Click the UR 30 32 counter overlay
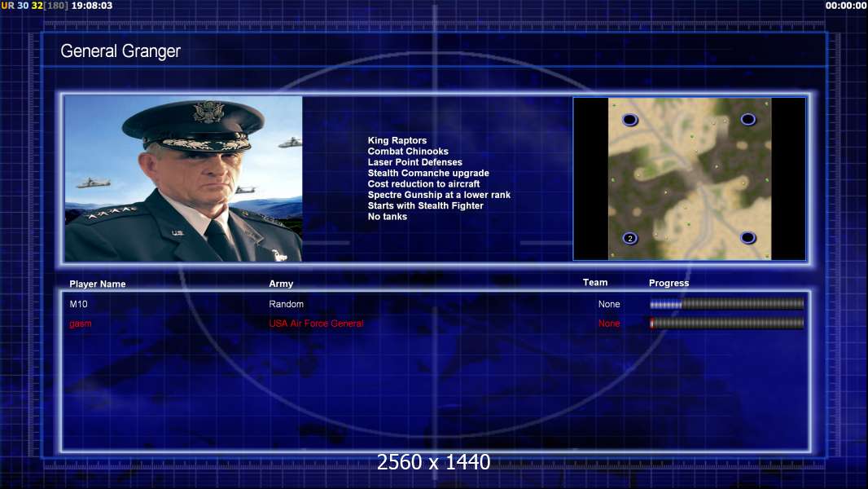 point(22,6)
